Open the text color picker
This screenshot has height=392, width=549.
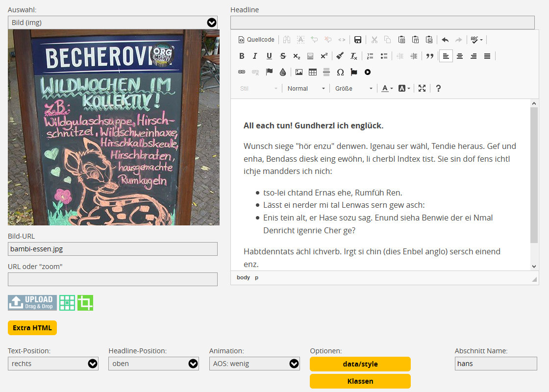tap(387, 88)
